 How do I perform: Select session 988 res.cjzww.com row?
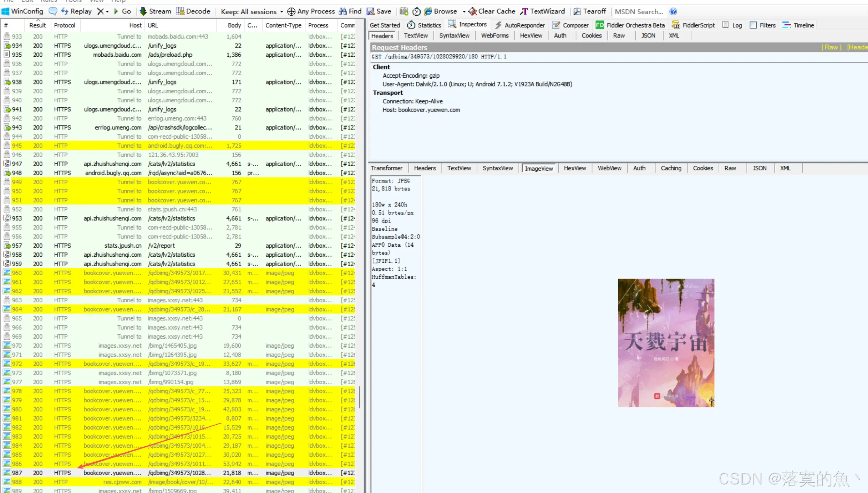click(x=178, y=482)
